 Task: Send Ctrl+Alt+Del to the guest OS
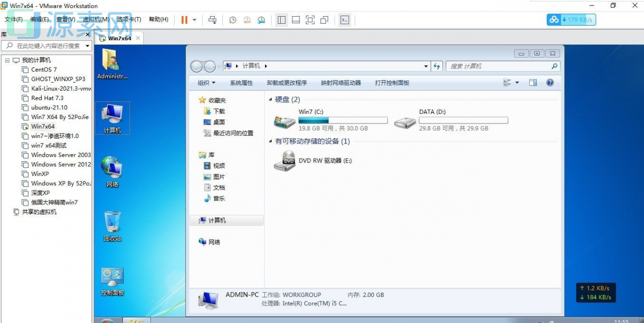pos(213,20)
